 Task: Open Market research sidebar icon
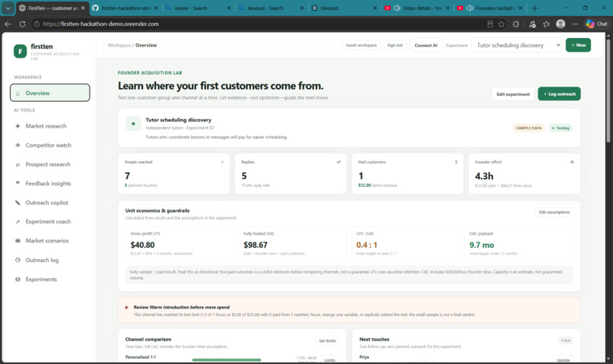coord(17,126)
